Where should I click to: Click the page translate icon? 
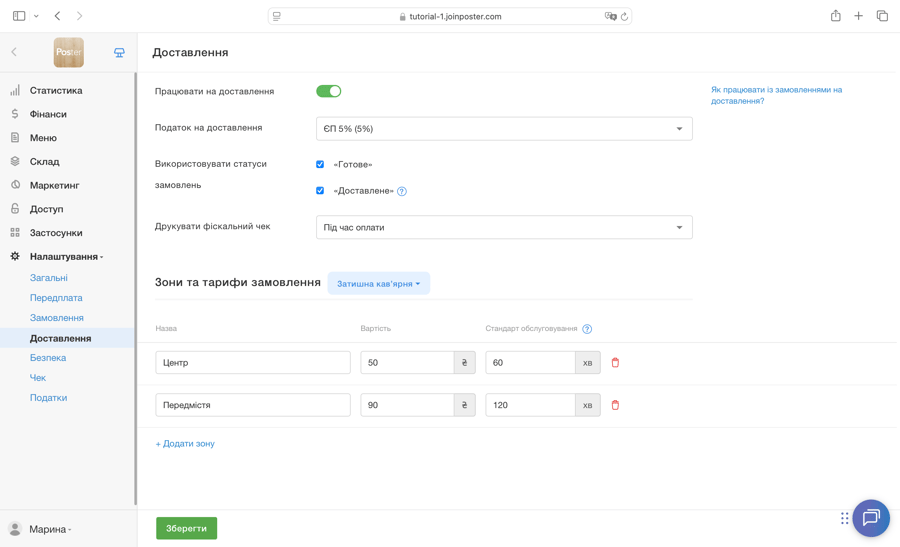point(610,17)
